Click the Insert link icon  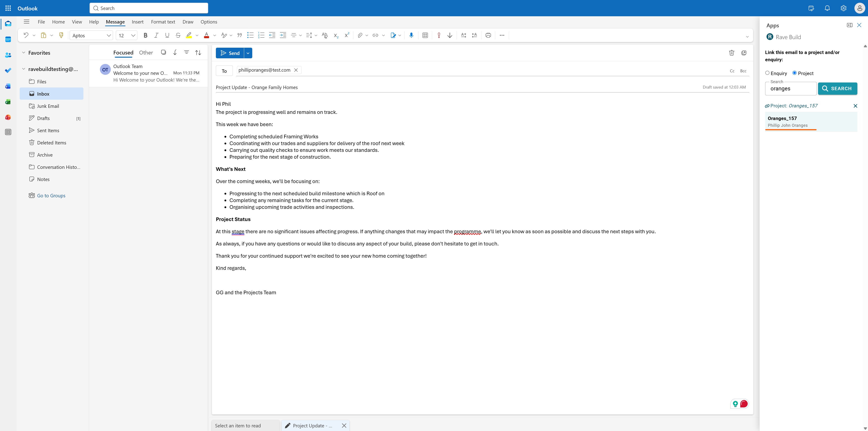click(x=375, y=35)
